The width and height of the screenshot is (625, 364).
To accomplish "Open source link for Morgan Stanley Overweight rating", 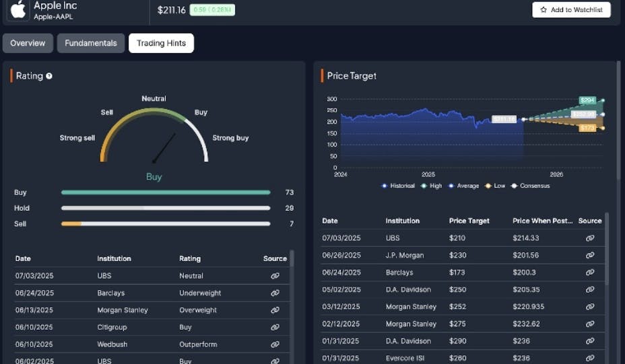I will 275,310.
